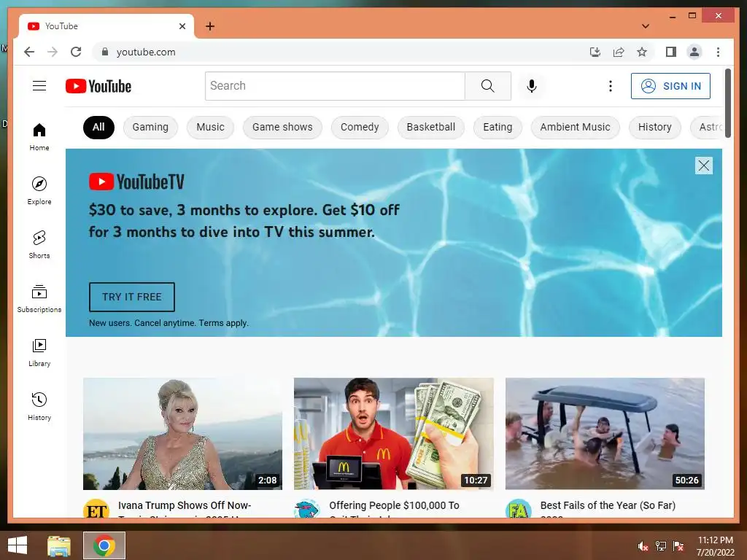The width and height of the screenshot is (747, 560).
Task: Select the All filter chip
Action: coord(98,127)
